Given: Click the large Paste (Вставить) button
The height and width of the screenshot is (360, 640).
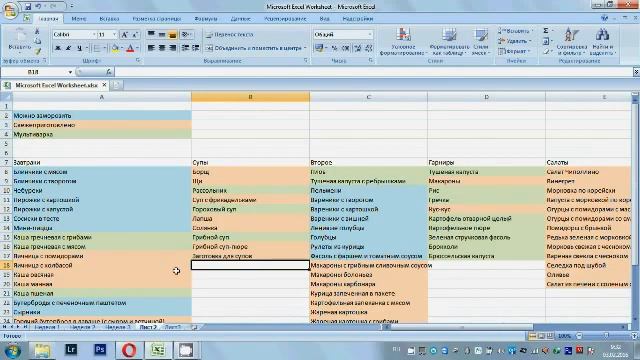Looking at the screenshot, I should pos(20,40).
